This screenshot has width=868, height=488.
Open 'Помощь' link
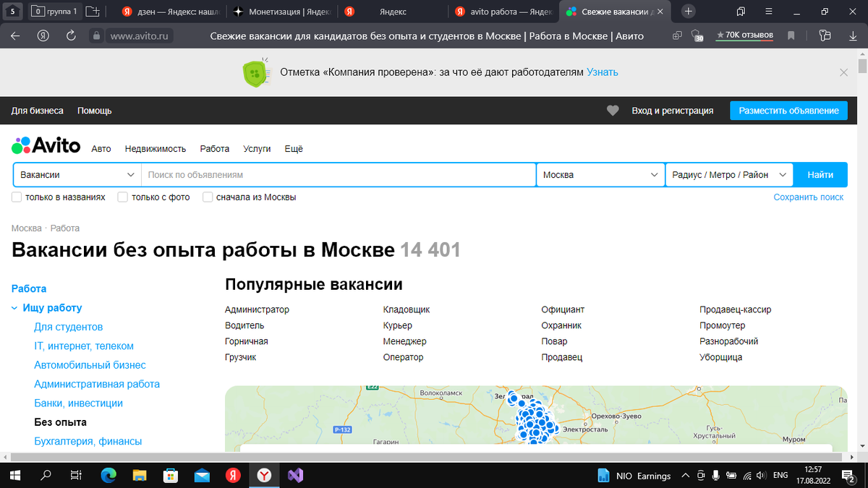[x=95, y=111]
